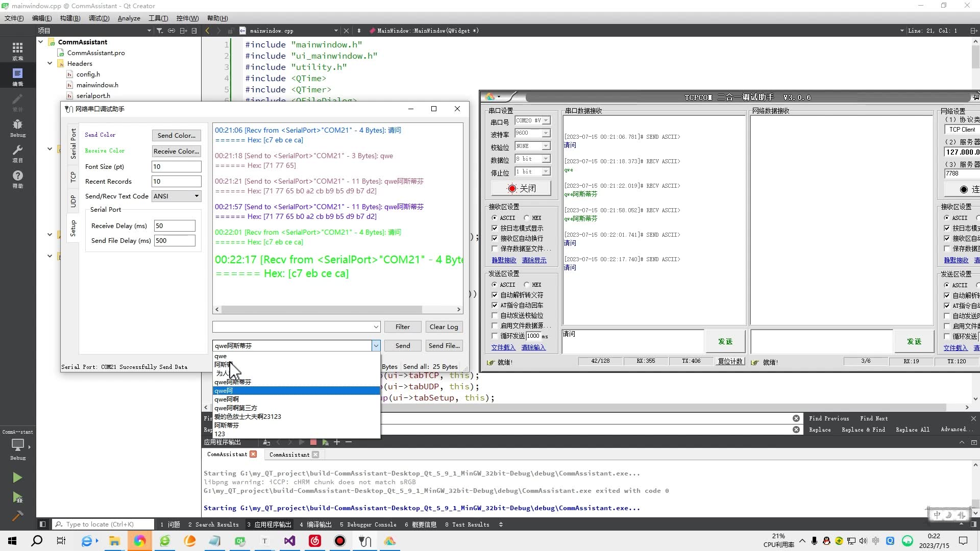
Task: Open the kit selector monitor icon
Action: coord(18,445)
